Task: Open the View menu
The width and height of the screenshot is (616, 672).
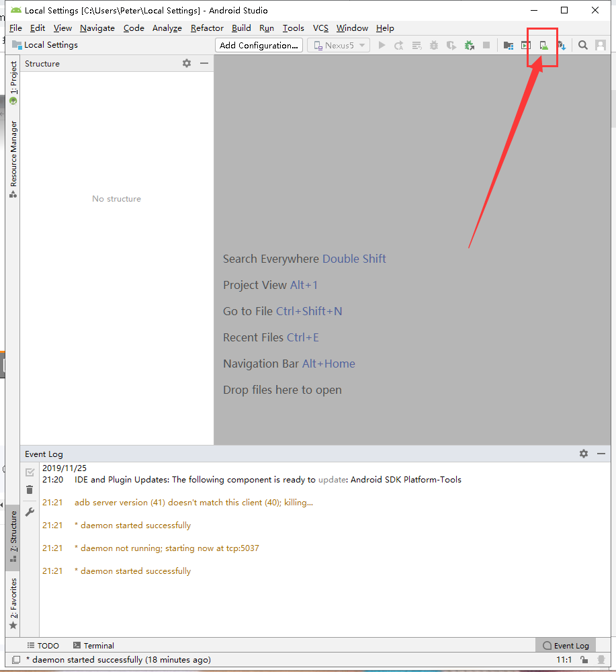Action: (x=62, y=28)
